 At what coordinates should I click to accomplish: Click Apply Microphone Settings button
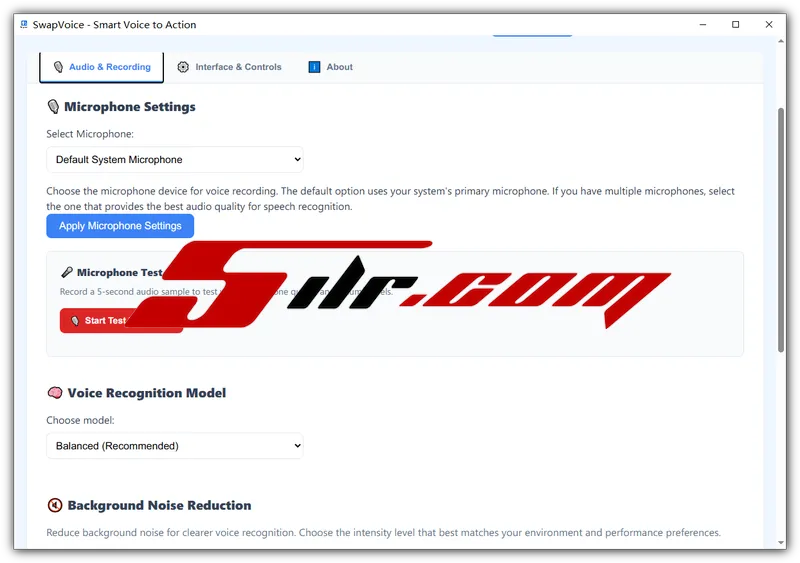point(120,226)
